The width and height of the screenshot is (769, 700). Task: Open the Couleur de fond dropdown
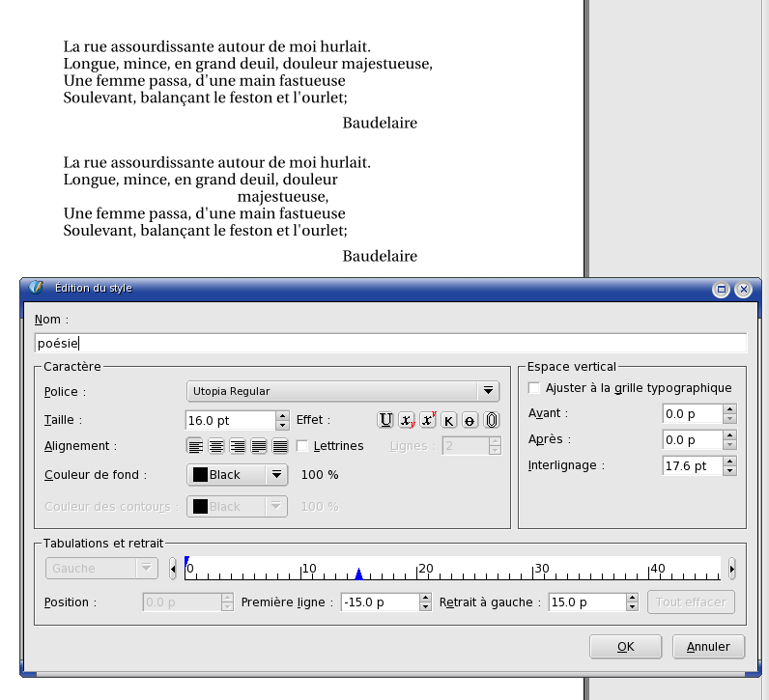tap(237, 475)
